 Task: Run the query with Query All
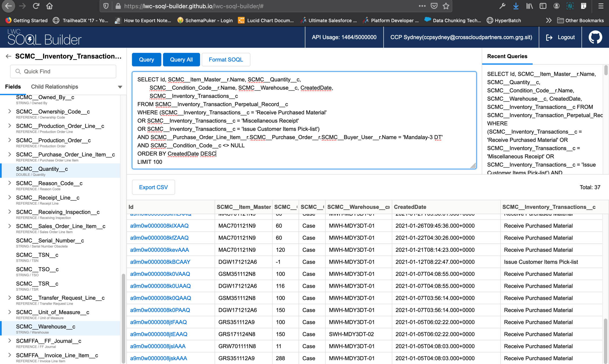coord(181,60)
